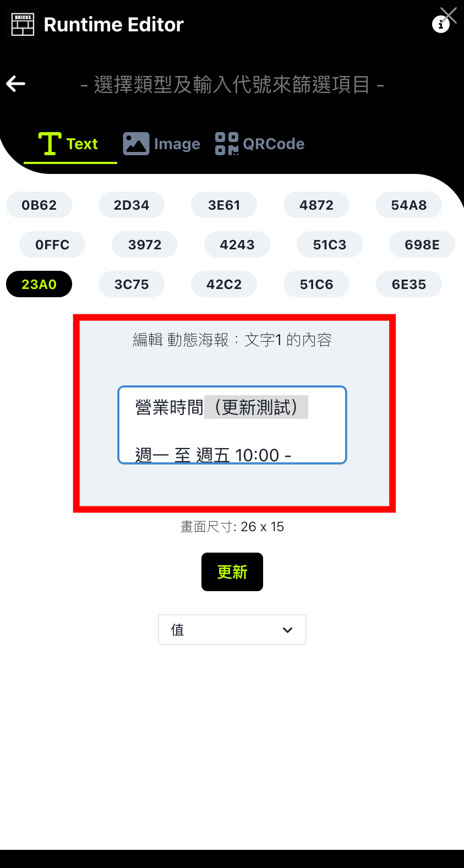Expand the 值 dropdown chevron
464x868 pixels.
coord(287,630)
